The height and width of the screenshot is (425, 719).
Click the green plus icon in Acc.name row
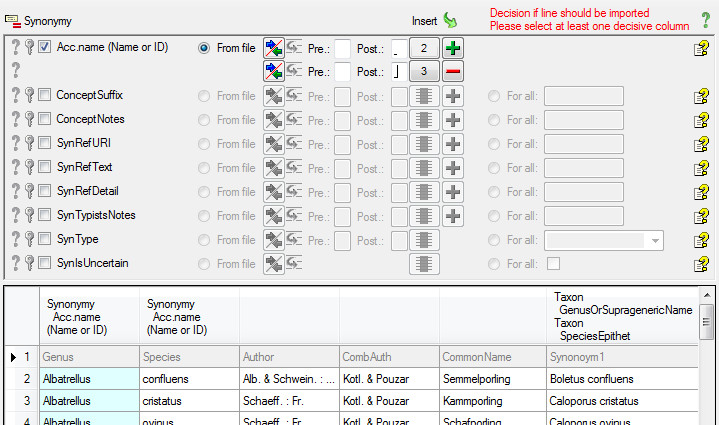[452, 47]
